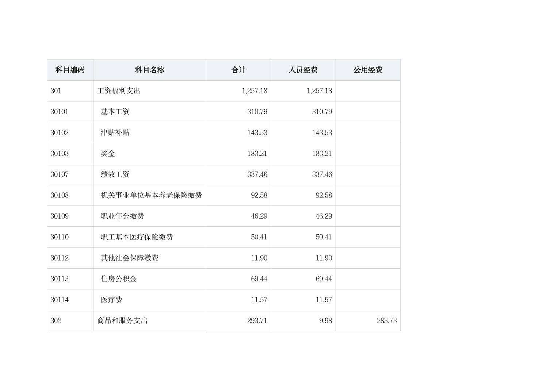The height and width of the screenshot is (392, 555).
Task: Select the 293.71 合计 value
Action: pos(257,320)
